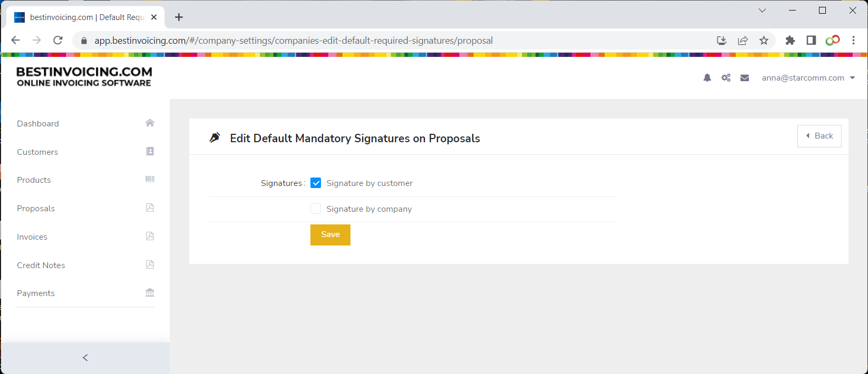This screenshot has height=374, width=868.
Task: Open the Chrome extensions puzzle icon
Action: coord(790,41)
